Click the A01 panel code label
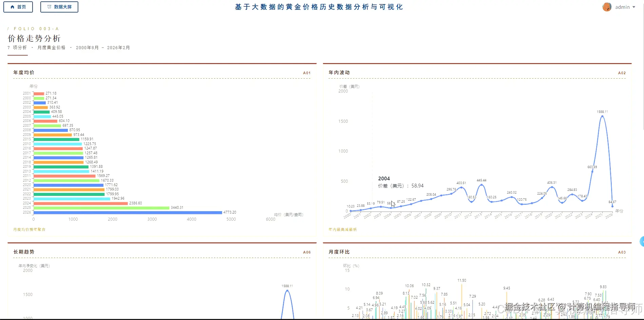This screenshot has width=644, height=320. [307, 73]
